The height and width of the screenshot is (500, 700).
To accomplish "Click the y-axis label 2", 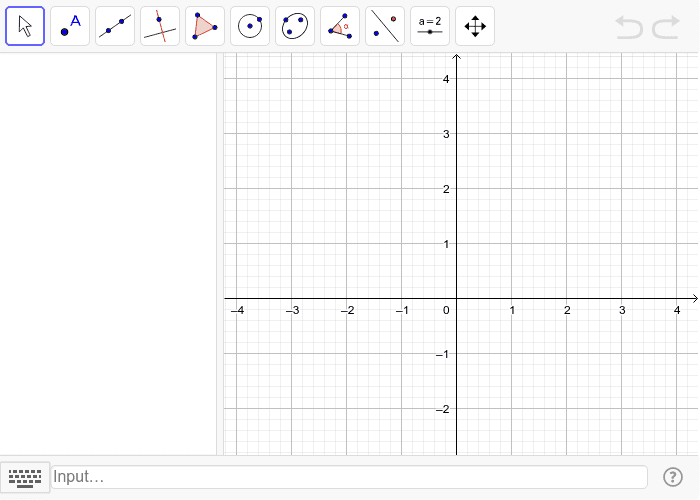I will click(x=446, y=189).
